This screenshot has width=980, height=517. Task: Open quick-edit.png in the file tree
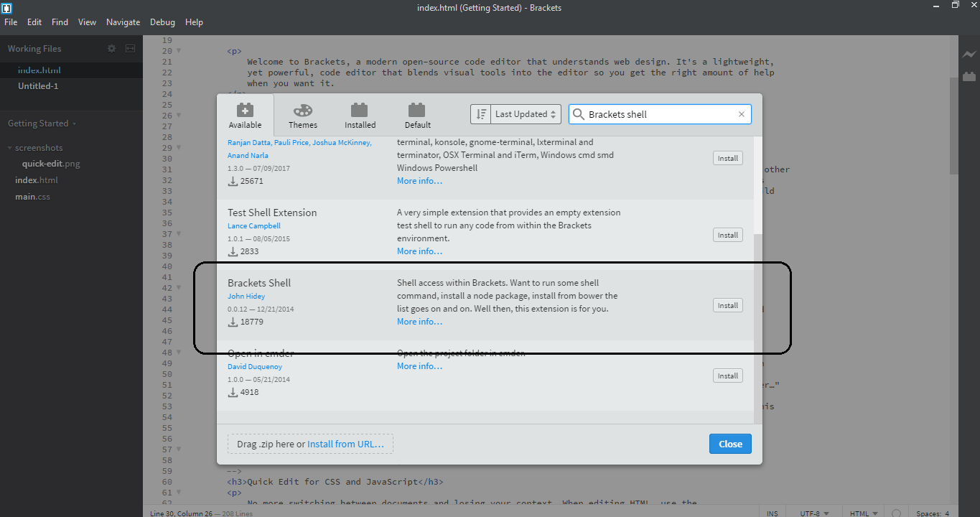point(51,164)
